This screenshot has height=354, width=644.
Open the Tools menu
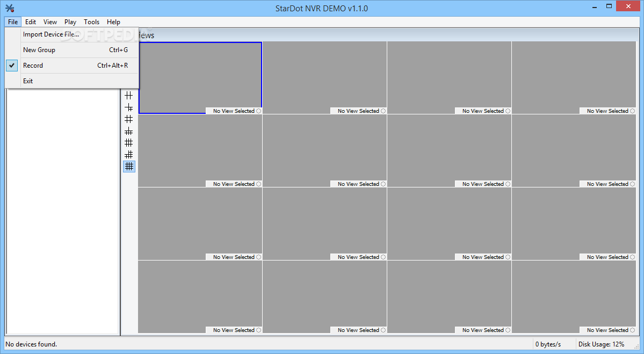tap(92, 22)
